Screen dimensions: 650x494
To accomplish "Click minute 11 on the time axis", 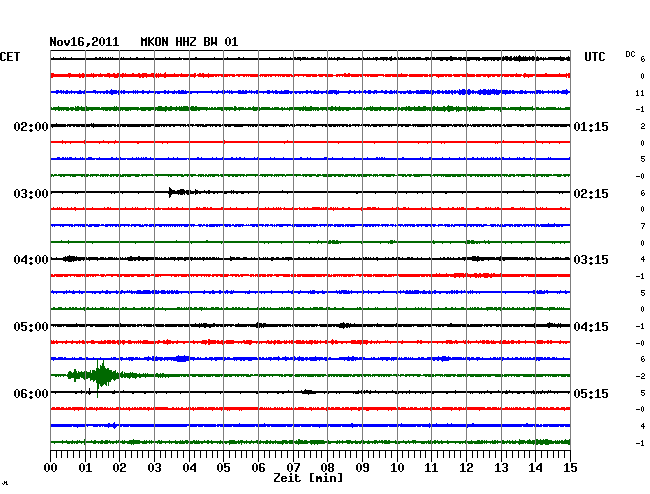I will click(431, 468).
